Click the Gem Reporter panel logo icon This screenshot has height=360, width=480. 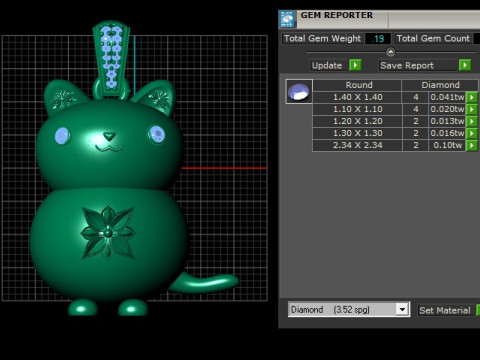point(287,19)
